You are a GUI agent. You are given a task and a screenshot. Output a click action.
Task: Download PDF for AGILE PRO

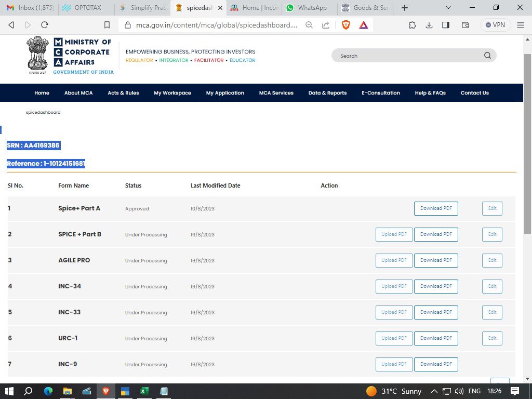coord(436,260)
